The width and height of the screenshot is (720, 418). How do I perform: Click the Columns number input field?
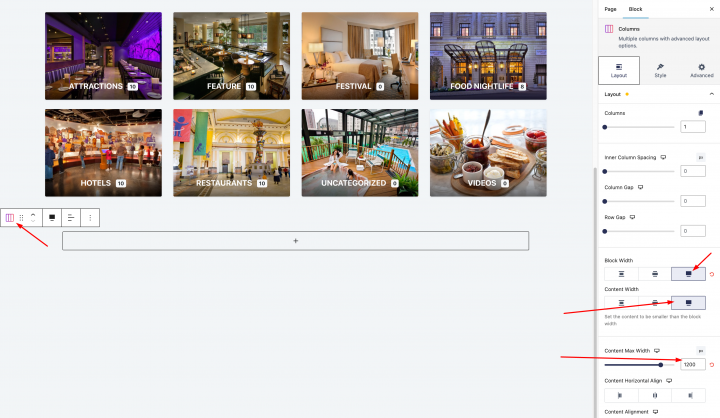point(693,127)
